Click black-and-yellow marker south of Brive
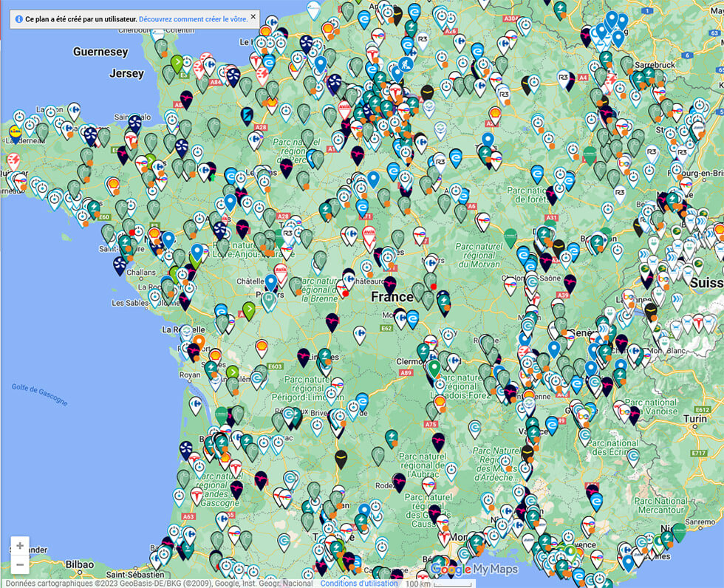The height and width of the screenshot is (588, 724). point(341,458)
